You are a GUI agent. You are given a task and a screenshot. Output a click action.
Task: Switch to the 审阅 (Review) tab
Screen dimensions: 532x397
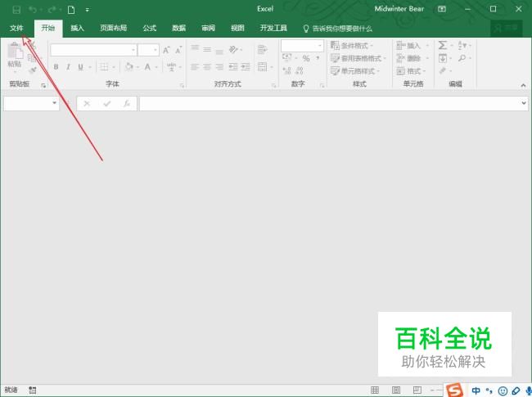pos(208,28)
